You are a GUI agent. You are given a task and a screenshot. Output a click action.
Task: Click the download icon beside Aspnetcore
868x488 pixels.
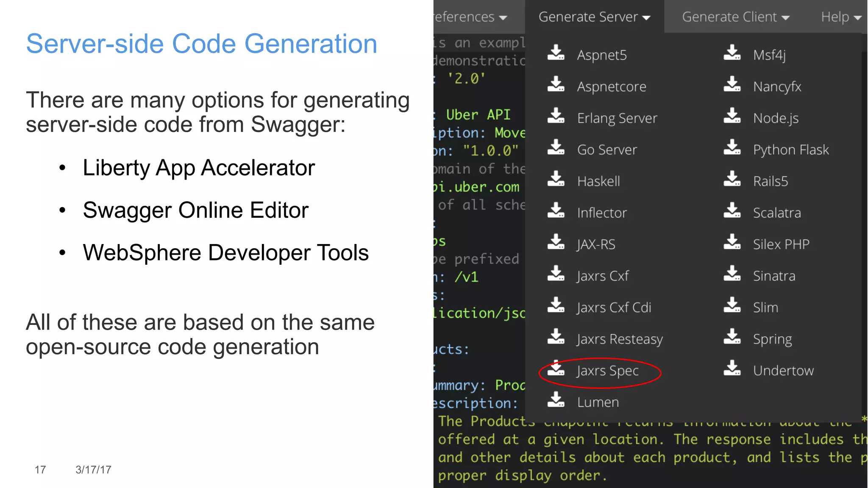pos(556,84)
